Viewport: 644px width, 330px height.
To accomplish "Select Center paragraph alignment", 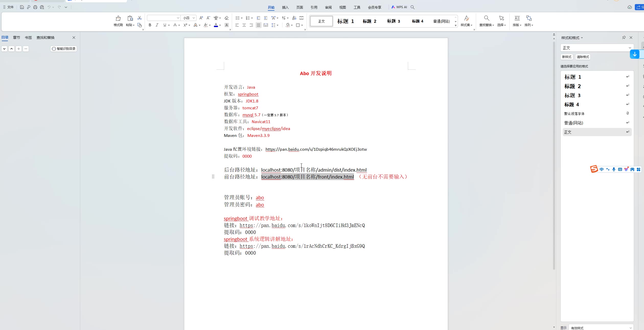I will click(x=244, y=25).
